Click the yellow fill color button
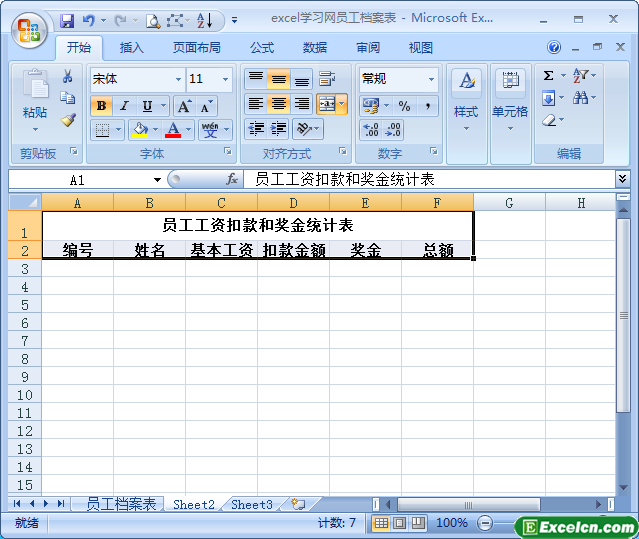The width and height of the screenshot is (639, 539). click(138, 130)
